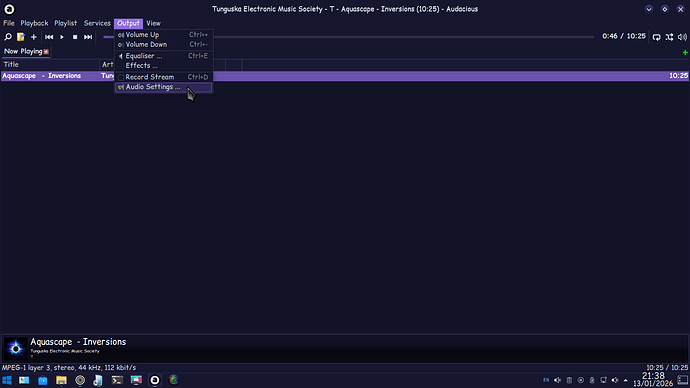Screen dimensions: 690x388
Task: Open the store bag taskbar icon
Action: (43, 380)
